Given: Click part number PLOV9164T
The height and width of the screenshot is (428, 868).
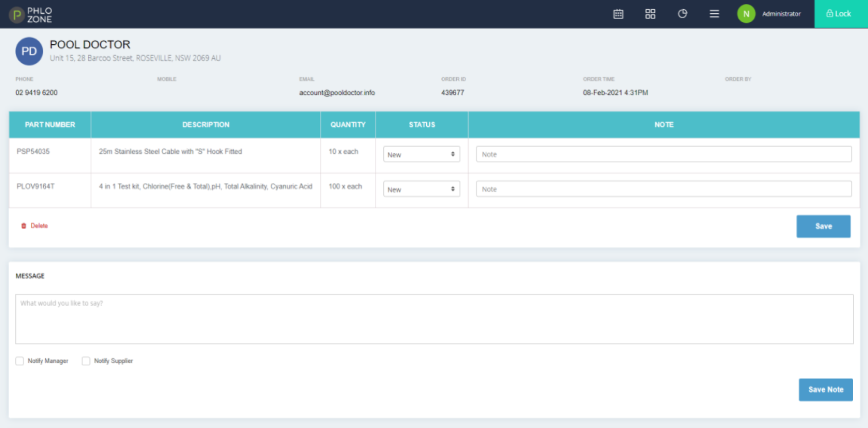Looking at the screenshot, I should click(36, 186).
